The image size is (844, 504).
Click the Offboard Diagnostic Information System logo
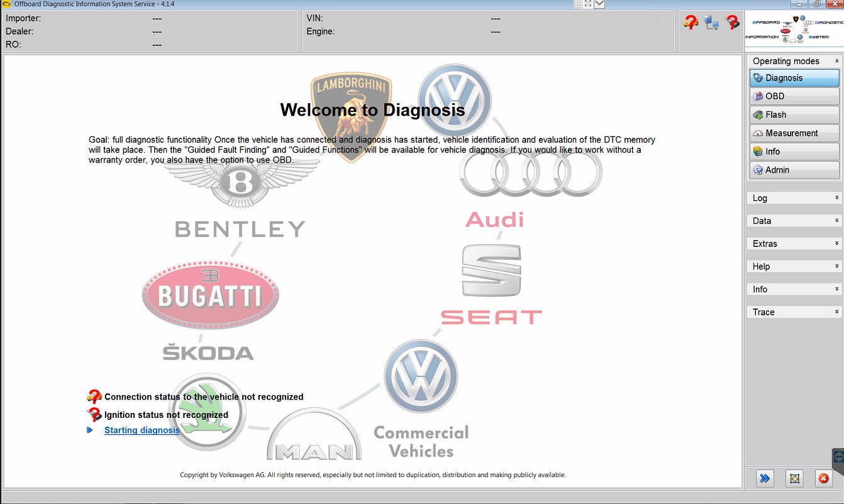coord(794,30)
